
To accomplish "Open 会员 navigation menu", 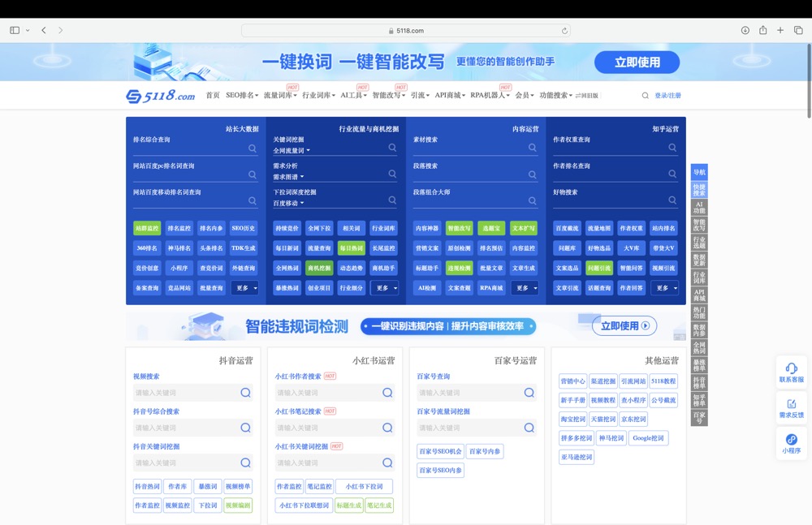I will coord(524,95).
